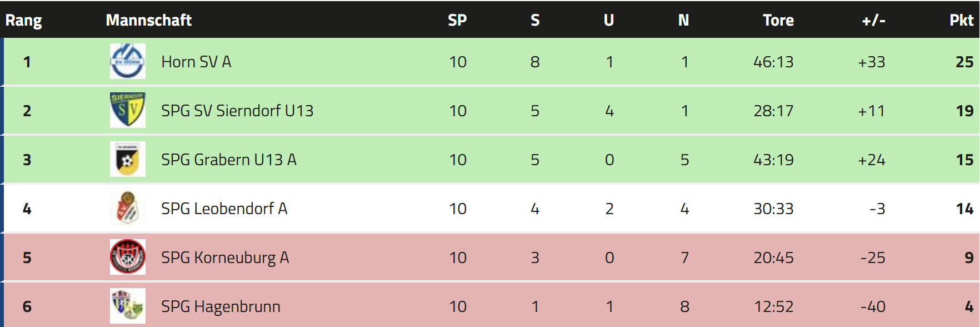Click the SPG Korneuburg club logo

pos(128,257)
